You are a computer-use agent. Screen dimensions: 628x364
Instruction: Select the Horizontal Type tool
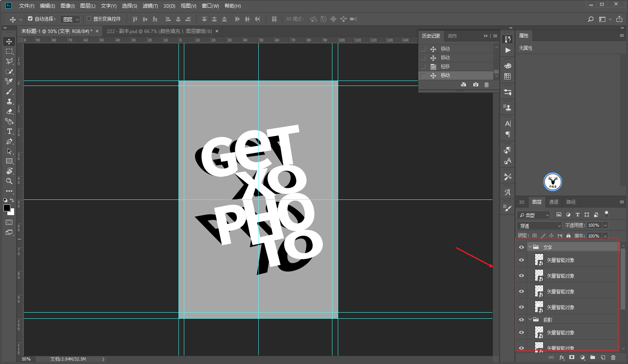tap(9, 131)
